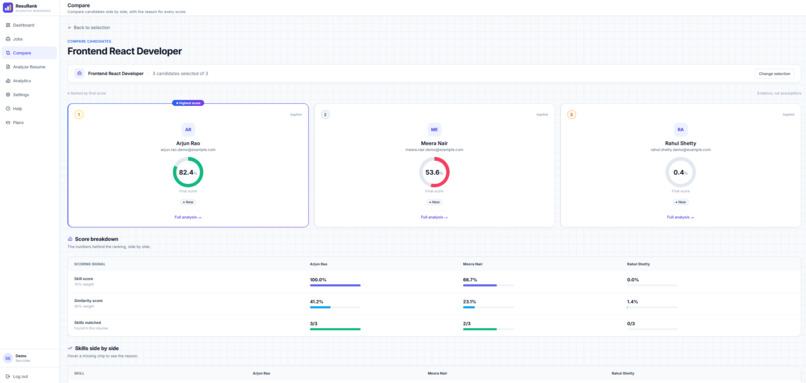Click the DE demo user avatar
806x383 pixels.
[x=8, y=358]
